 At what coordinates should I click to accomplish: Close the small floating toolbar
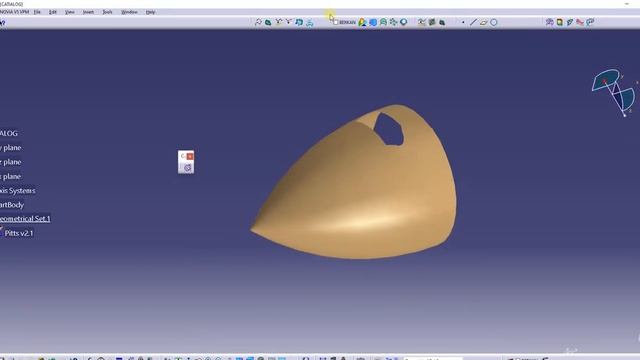(190, 156)
